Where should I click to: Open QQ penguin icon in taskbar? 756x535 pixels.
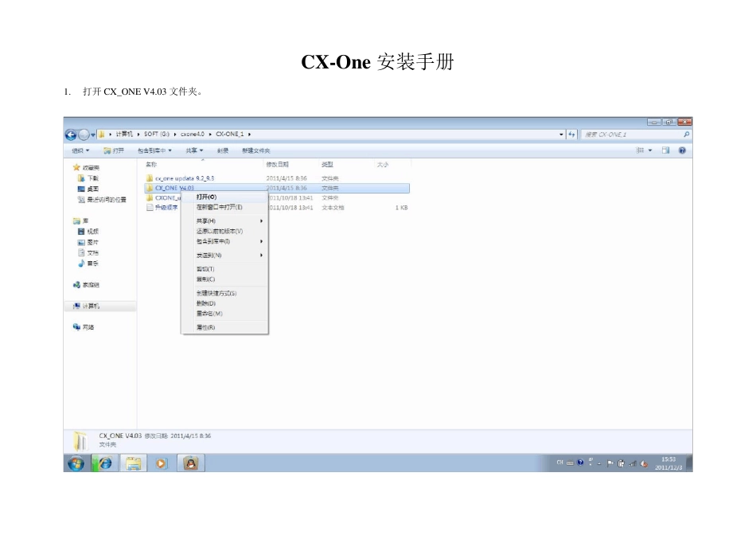(x=190, y=463)
